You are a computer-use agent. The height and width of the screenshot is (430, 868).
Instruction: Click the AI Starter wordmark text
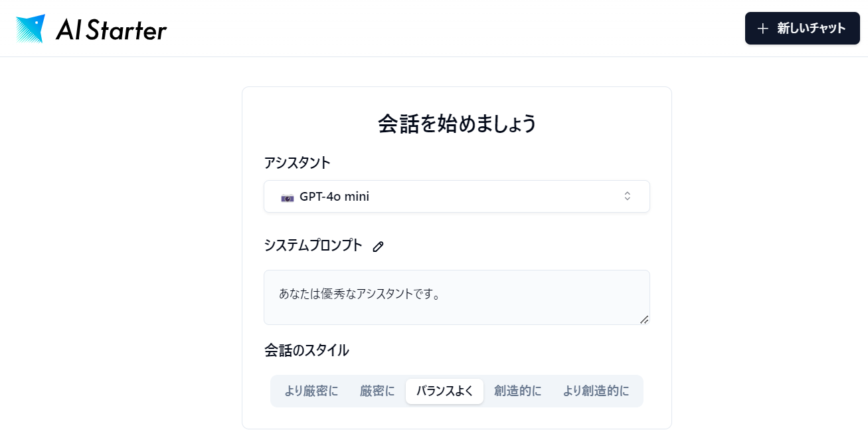click(x=111, y=29)
